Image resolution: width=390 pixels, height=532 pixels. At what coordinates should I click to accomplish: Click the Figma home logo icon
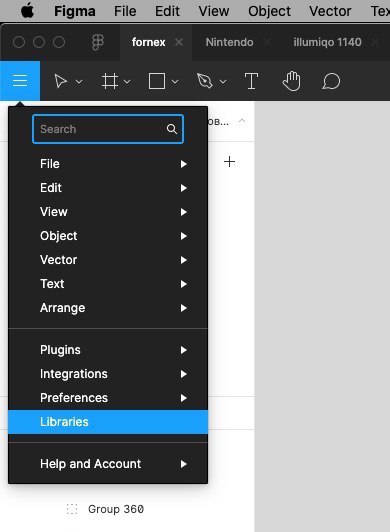pos(98,42)
